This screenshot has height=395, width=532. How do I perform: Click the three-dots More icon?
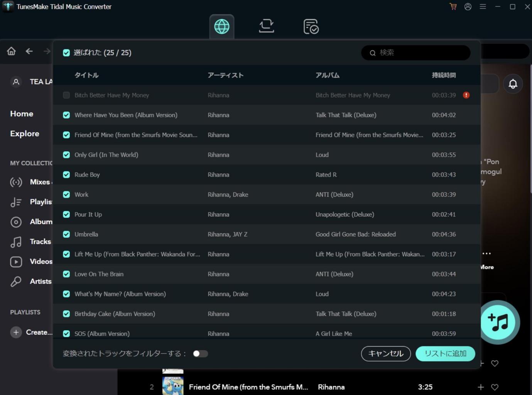(x=486, y=253)
